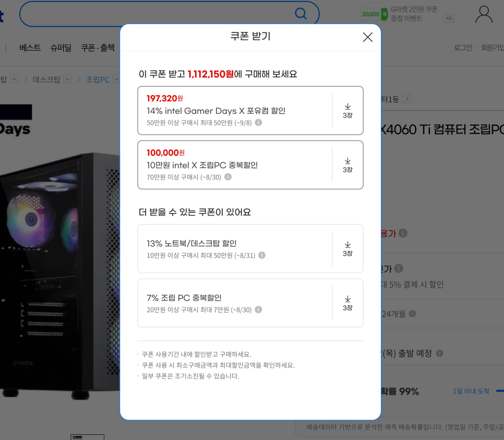Open the user account profile icon
Screen dimensions: 504x440
[x=484, y=15]
